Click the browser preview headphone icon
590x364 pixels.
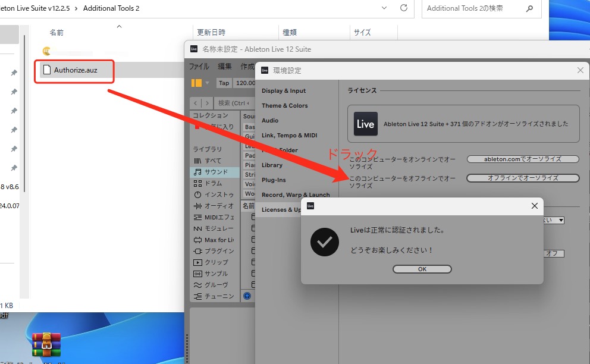(x=247, y=296)
